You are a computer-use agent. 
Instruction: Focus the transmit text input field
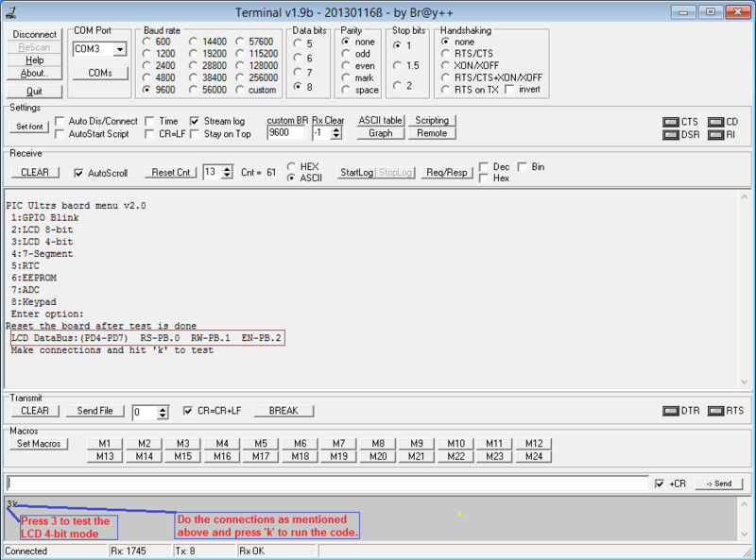tap(328, 484)
